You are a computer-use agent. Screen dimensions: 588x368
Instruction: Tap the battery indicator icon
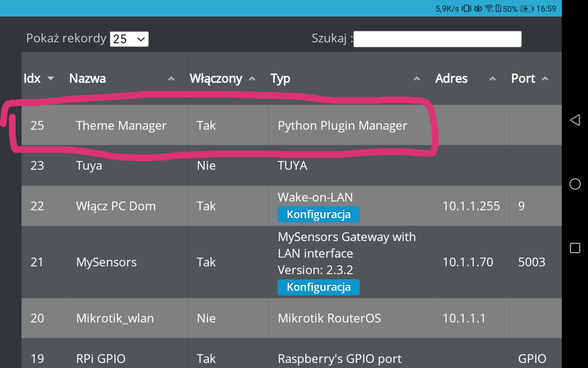(526, 8)
